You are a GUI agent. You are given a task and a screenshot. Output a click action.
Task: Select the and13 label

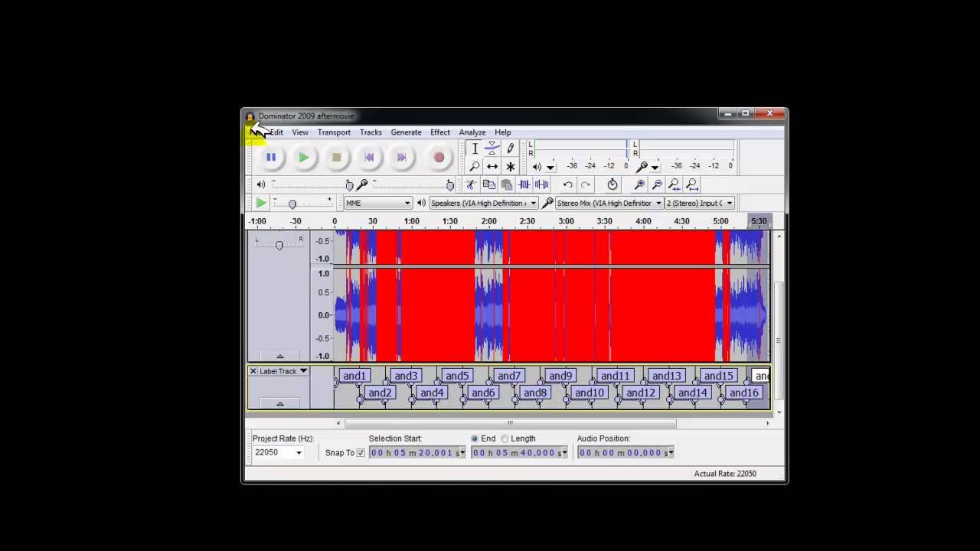click(x=666, y=376)
